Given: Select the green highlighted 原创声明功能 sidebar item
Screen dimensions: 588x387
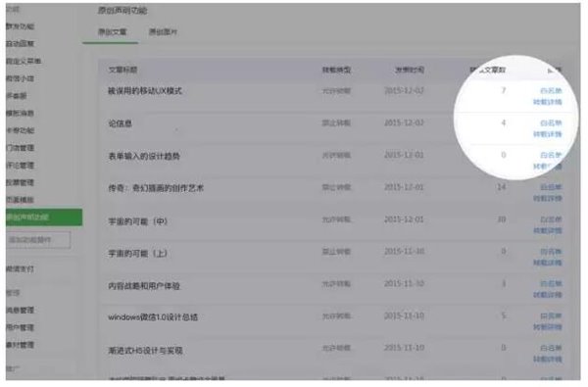Looking at the screenshot, I should click(44, 218).
